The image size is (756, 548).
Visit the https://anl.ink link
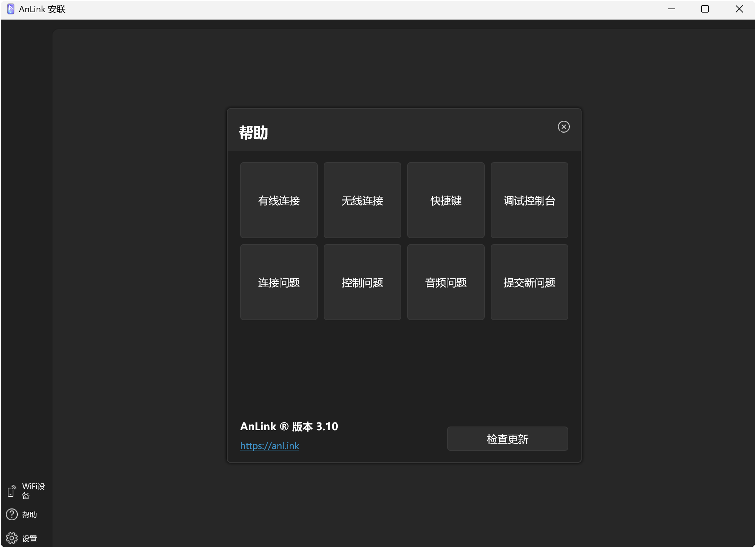269,446
